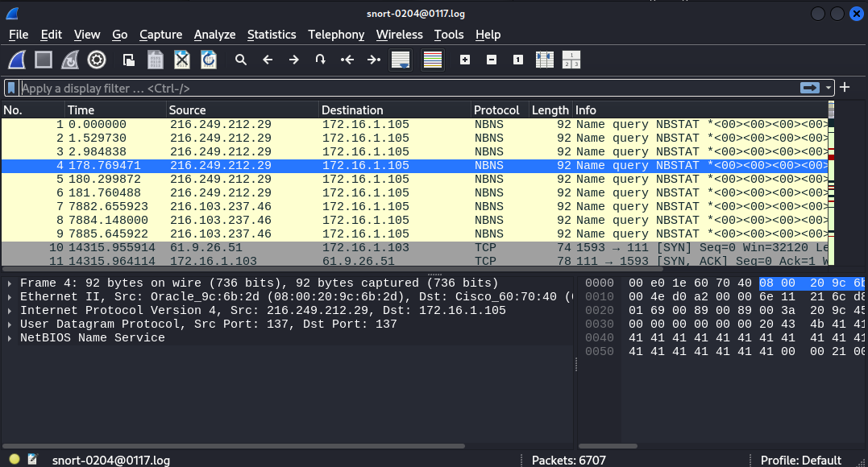Screen dimensions: 868x467
Task: Click packet bytes pane horizontal scrollbar
Action: coord(608,446)
